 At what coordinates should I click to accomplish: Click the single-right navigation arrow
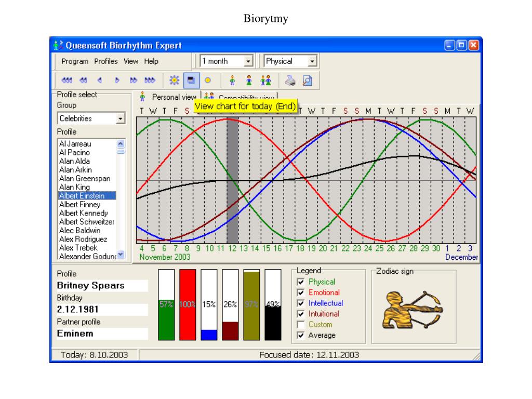pyautogui.click(x=117, y=81)
